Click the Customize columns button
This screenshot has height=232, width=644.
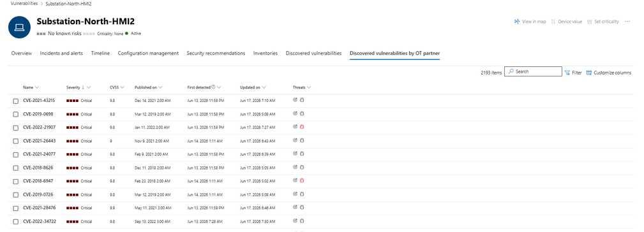pos(609,73)
